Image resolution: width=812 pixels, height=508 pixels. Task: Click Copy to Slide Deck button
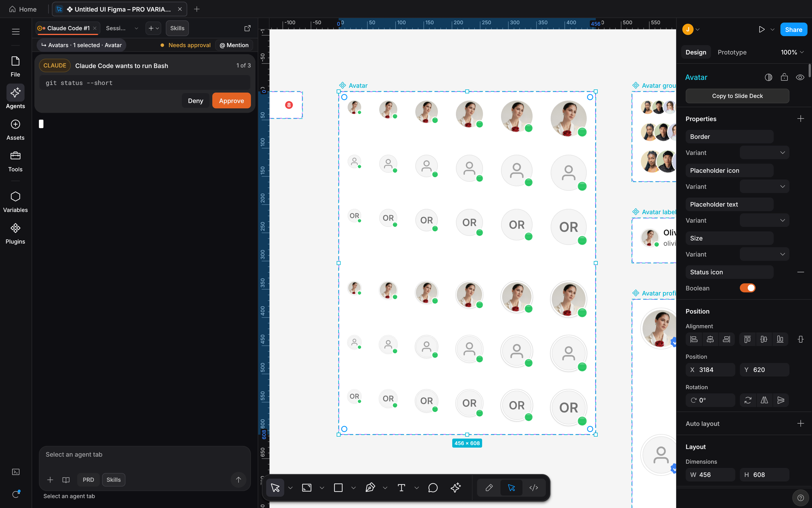737,96
